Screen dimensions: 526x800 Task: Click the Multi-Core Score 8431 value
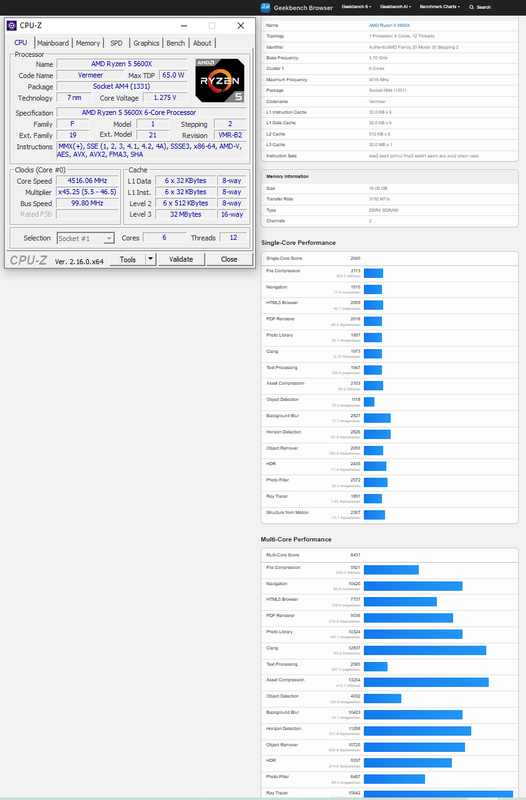point(356,555)
